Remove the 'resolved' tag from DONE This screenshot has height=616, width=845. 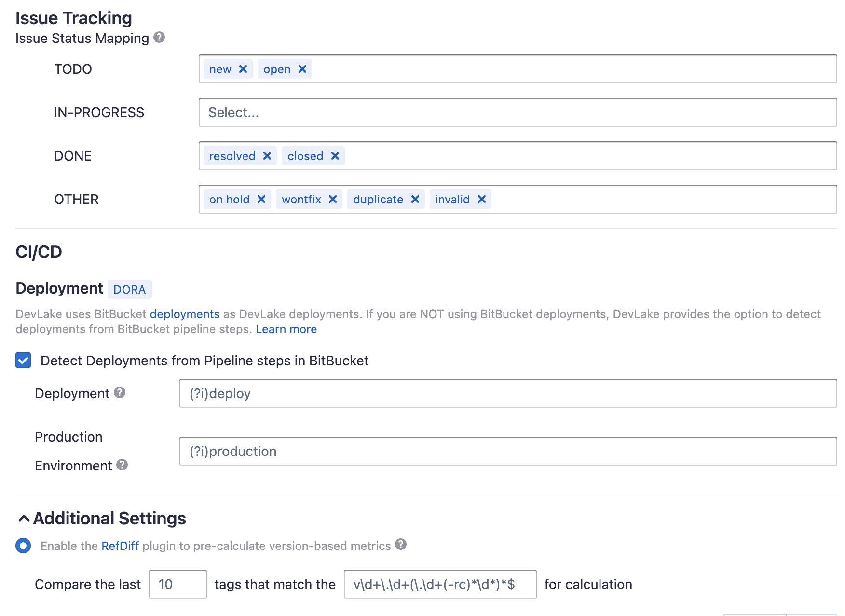pos(267,156)
